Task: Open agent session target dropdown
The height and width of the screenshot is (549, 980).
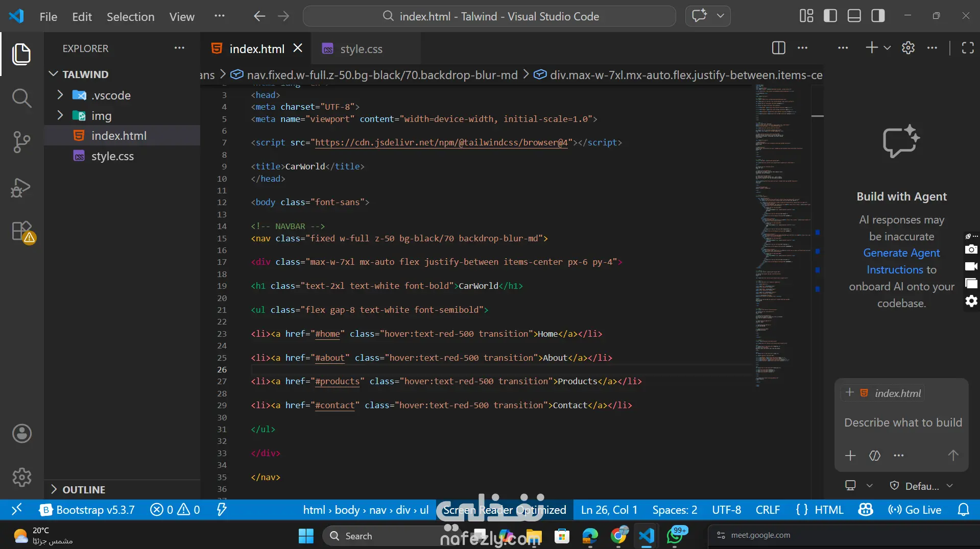Action: [x=858, y=486]
